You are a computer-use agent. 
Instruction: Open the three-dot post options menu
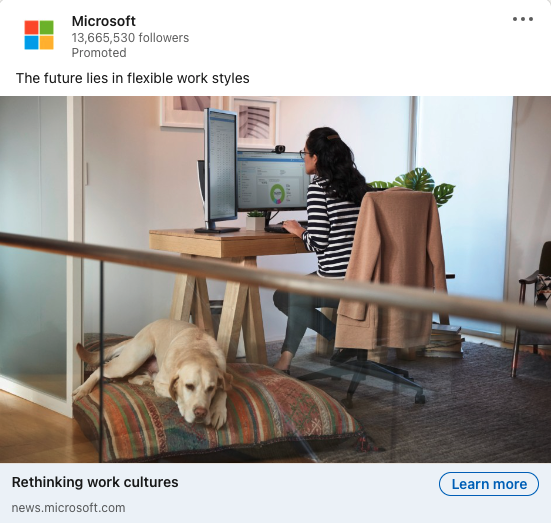click(x=523, y=19)
